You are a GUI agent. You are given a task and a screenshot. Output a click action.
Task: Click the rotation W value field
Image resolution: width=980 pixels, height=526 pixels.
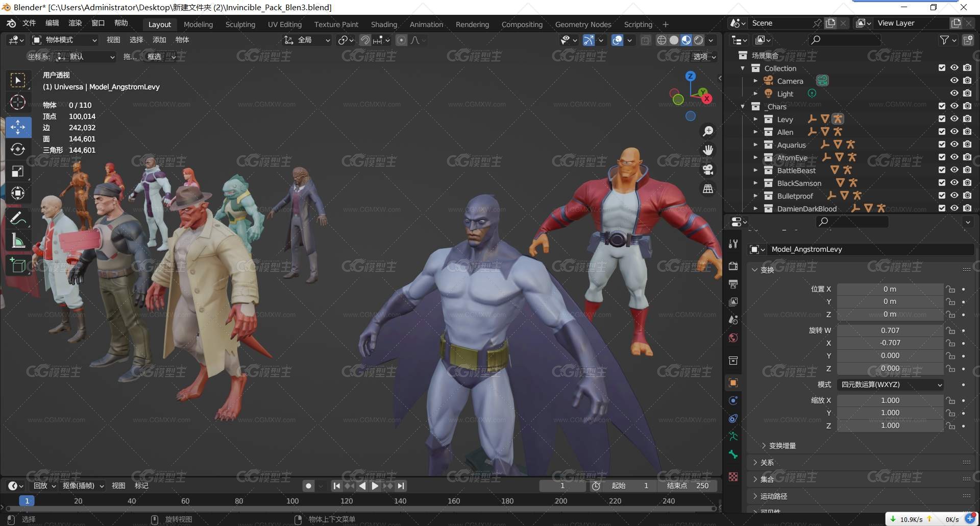point(890,330)
